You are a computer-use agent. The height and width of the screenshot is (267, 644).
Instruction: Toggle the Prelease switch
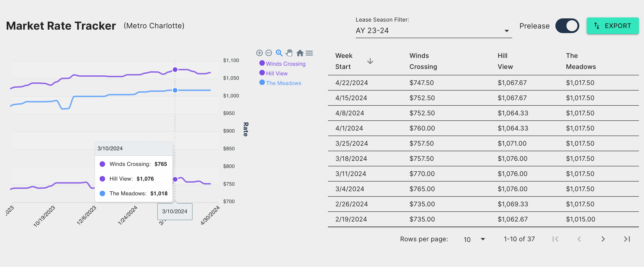pos(567,26)
